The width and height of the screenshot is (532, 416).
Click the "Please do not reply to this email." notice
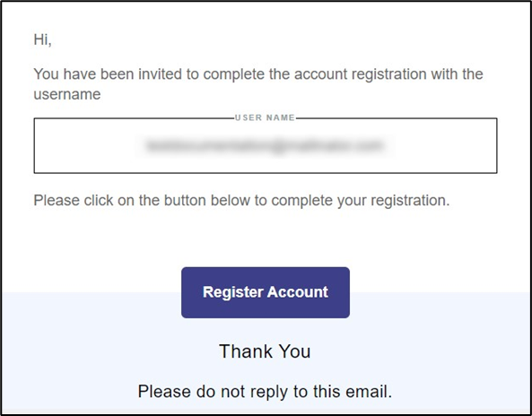coord(265,392)
